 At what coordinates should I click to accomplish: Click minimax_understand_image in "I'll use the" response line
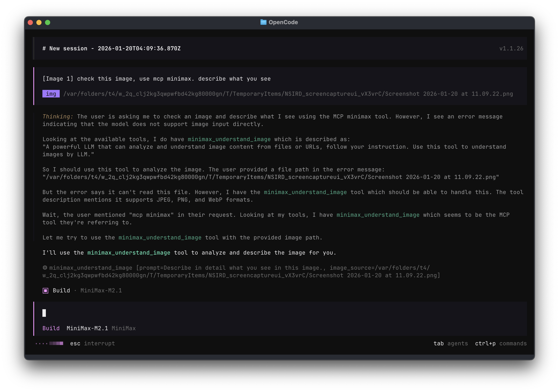pos(129,253)
